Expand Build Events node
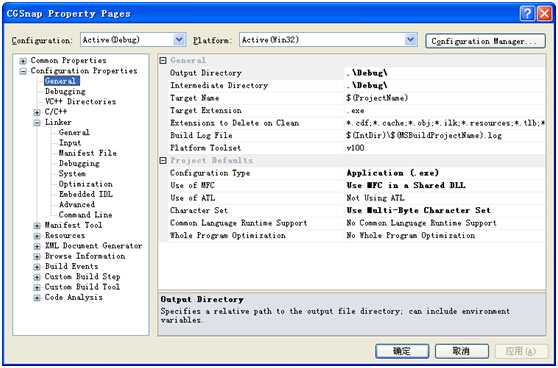The width and height of the screenshot is (558, 368). (x=37, y=267)
